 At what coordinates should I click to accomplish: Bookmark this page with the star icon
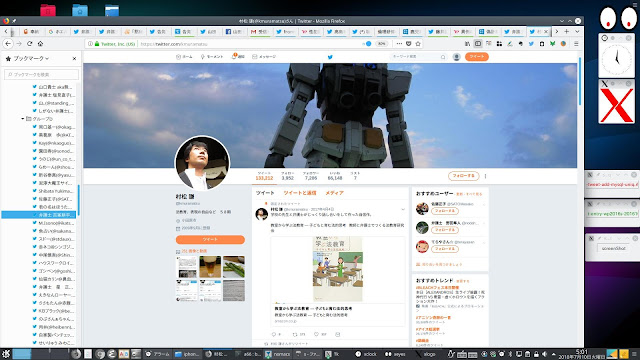[x=418, y=44]
